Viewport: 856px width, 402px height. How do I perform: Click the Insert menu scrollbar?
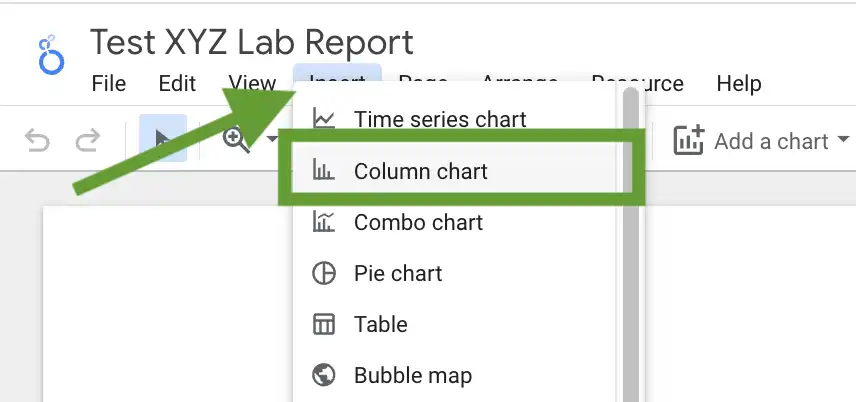(x=631, y=244)
